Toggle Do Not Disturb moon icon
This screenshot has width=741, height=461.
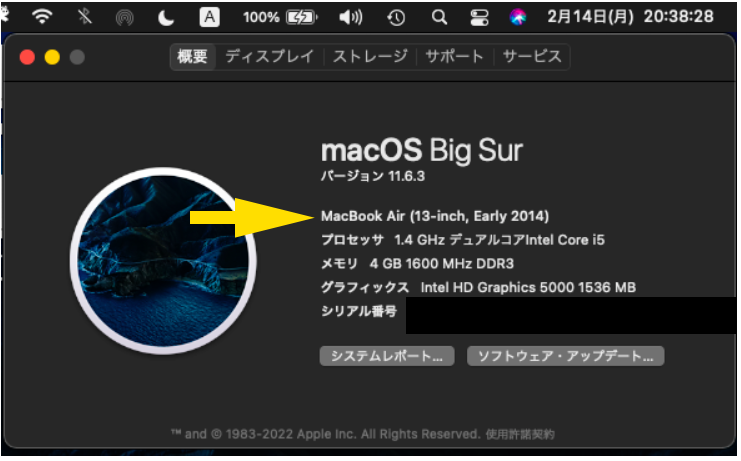point(166,18)
